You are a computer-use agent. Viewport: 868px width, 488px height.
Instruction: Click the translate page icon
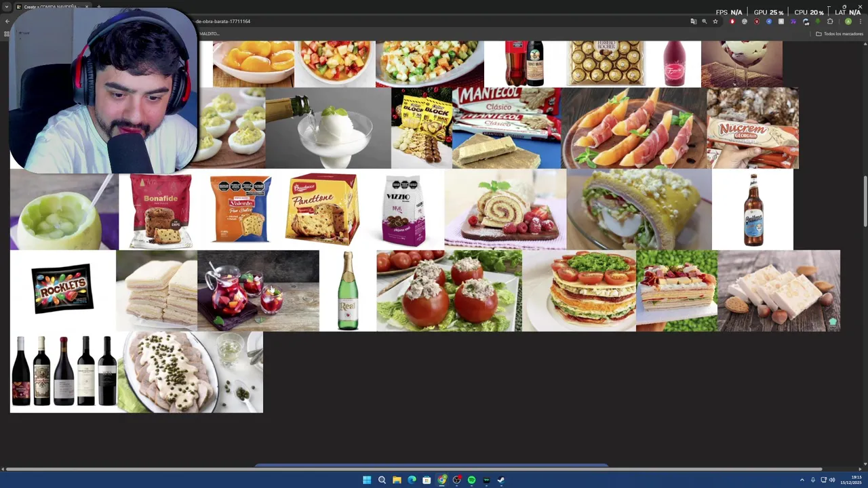pyautogui.click(x=693, y=22)
